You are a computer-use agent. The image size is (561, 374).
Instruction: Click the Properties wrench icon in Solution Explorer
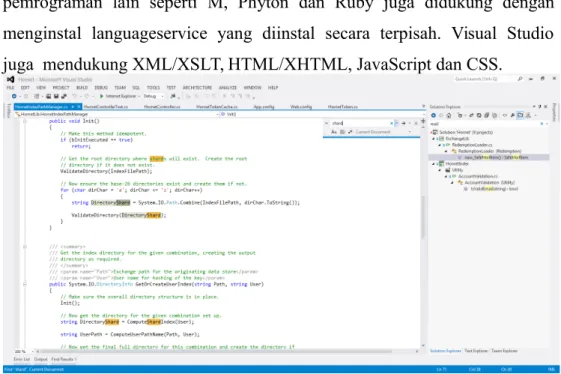[x=512, y=115]
